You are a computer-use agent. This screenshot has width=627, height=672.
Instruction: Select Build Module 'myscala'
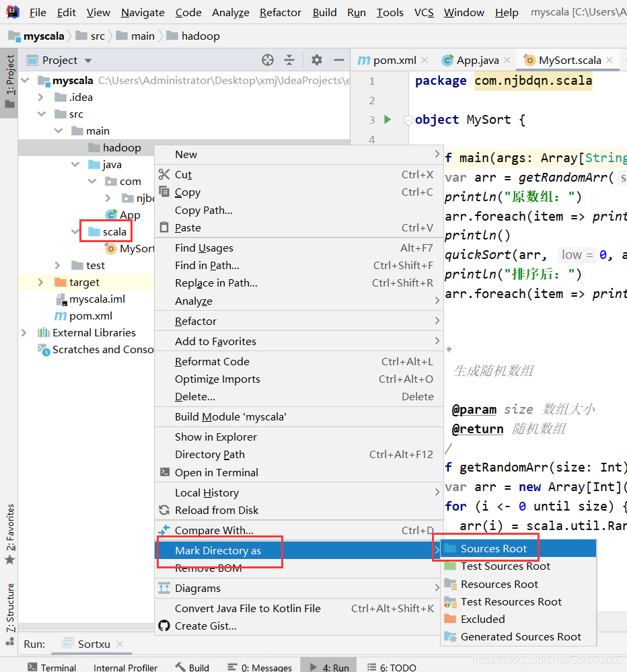[x=299, y=416]
